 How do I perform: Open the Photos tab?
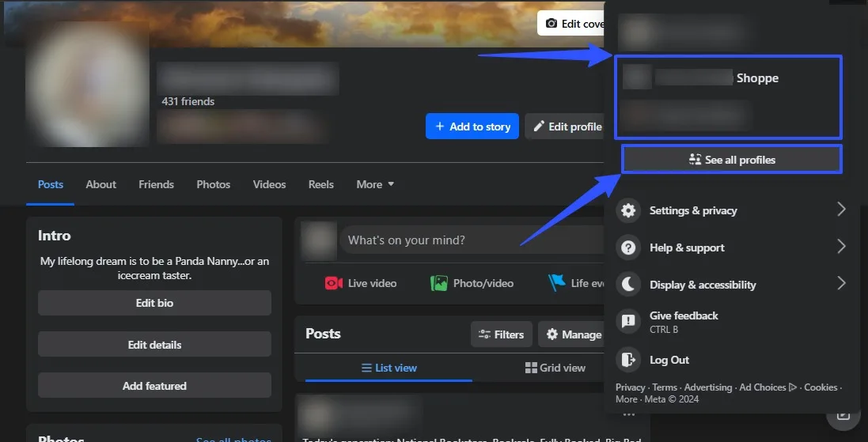pos(214,184)
